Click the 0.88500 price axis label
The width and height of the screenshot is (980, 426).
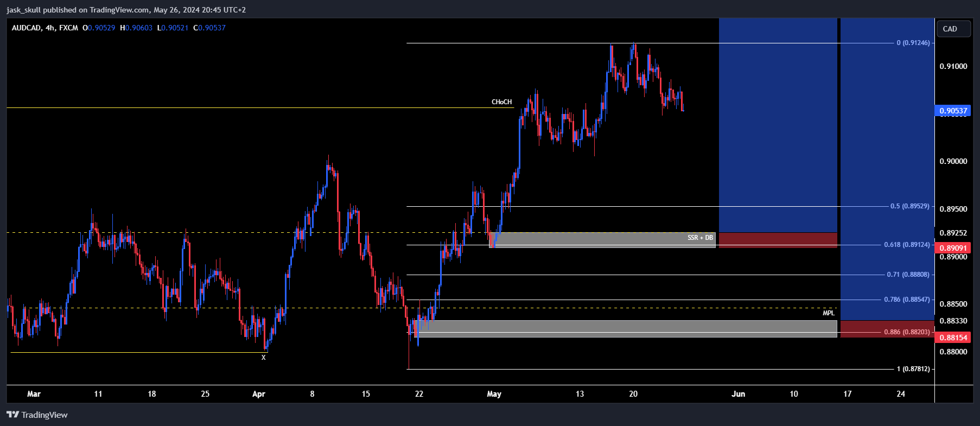tap(953, 304)
